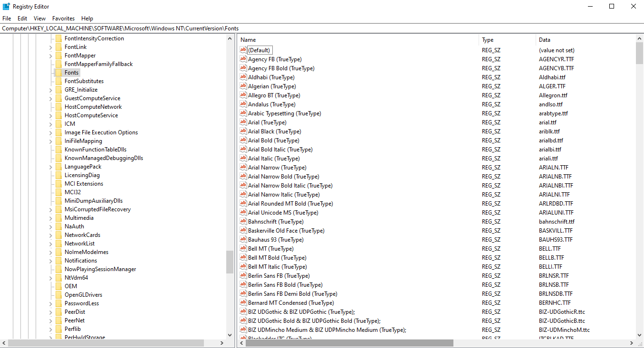Click the folder icon of NetworkCards key

tap(58, 235)
